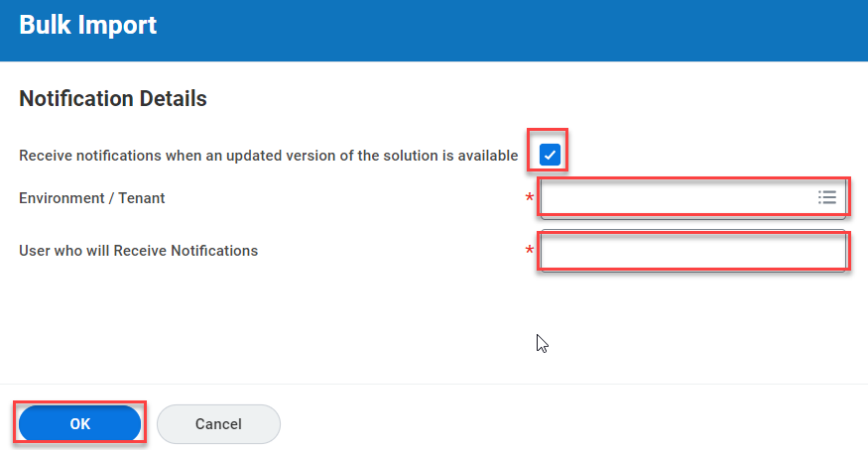
Task: Click the User who will Receive Notifications label
Action: 138,251
